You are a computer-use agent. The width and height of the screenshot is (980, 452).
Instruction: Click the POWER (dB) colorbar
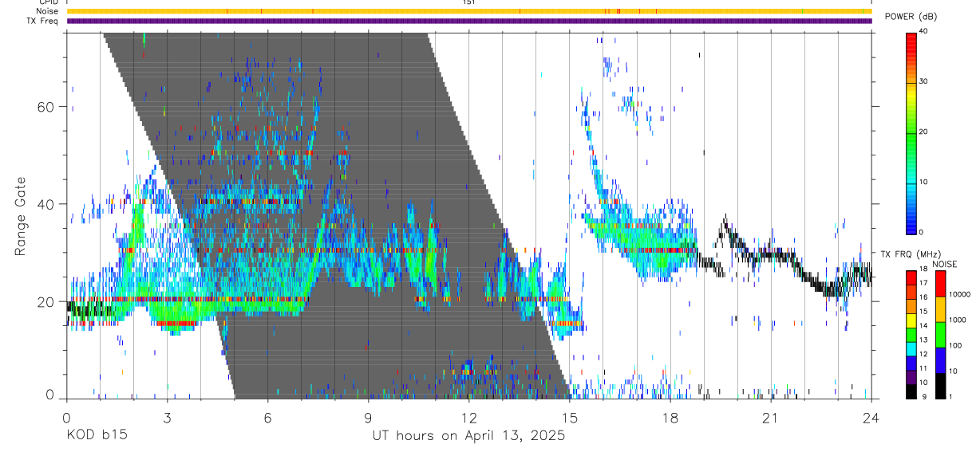pos(911,132)
